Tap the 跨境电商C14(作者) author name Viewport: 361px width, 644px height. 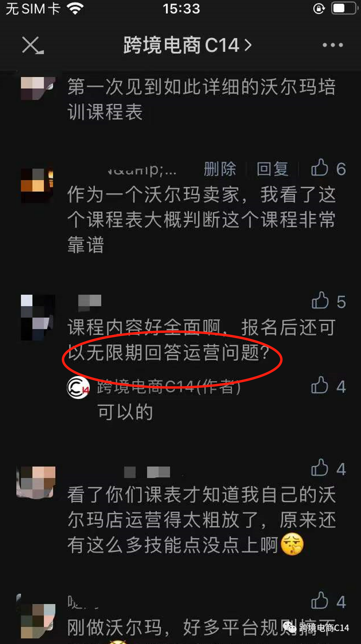point(169,387)
